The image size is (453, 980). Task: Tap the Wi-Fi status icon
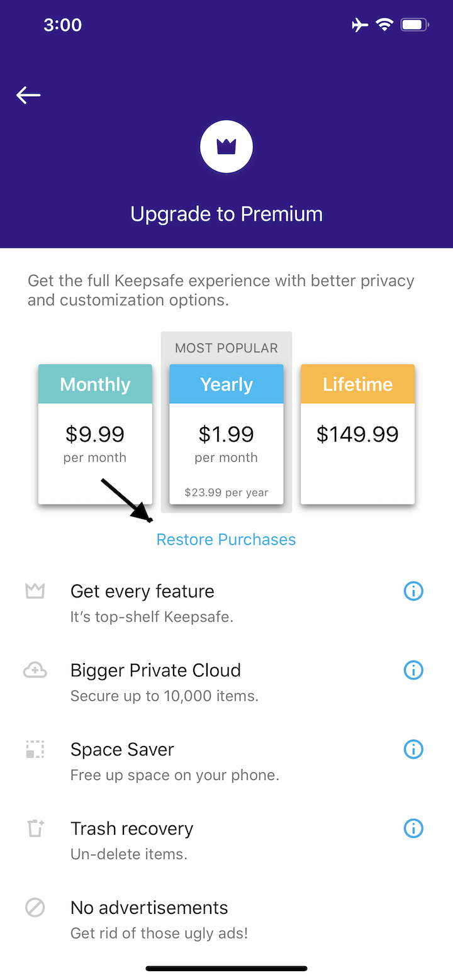coord(384,25)
